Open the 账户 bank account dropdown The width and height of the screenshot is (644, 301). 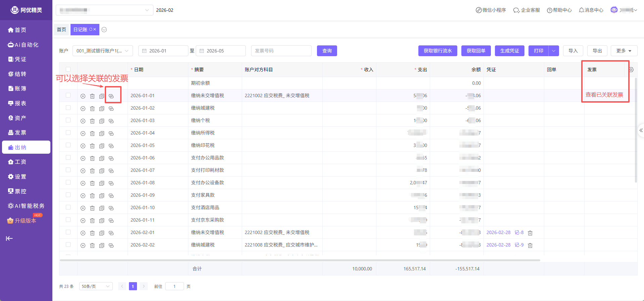[103, 51]
